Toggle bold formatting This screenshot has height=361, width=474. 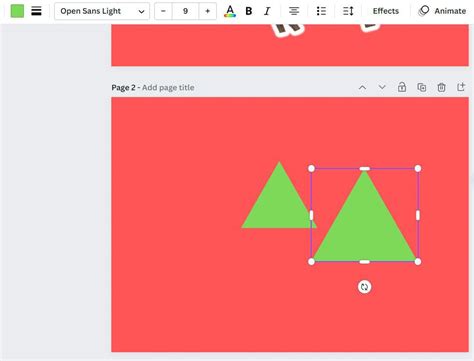(x=249, y=11)
